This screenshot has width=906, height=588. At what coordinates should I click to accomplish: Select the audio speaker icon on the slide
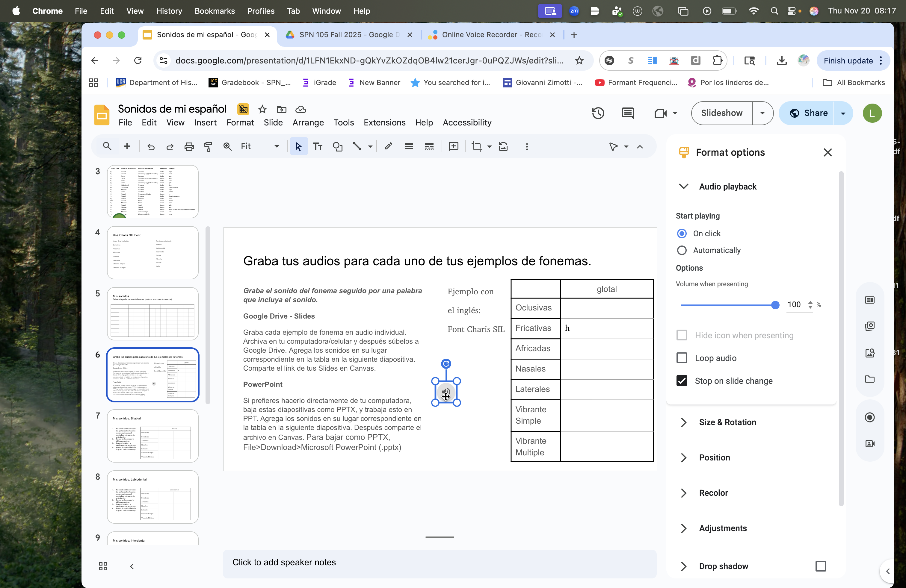(446, 392)
